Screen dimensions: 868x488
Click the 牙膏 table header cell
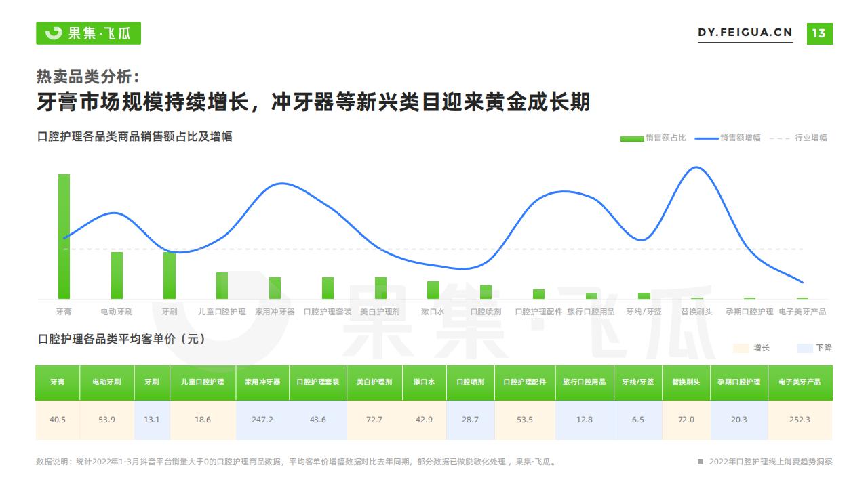click(x=58, y=382)
